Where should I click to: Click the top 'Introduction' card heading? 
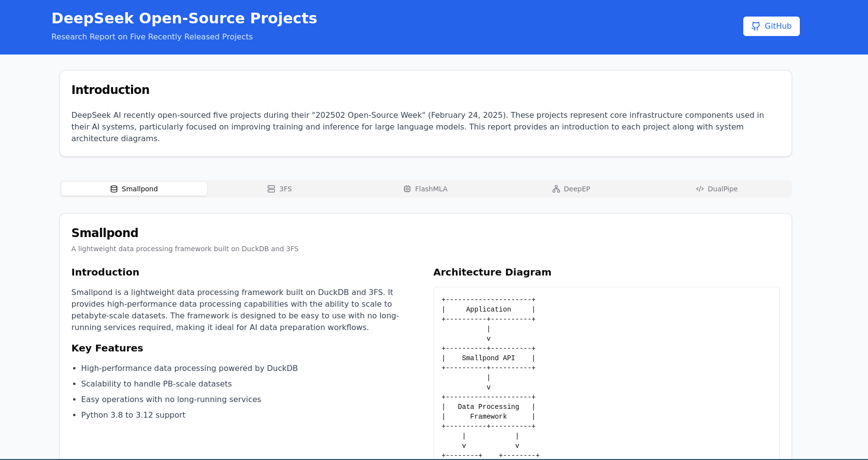[x=111, y=90]
